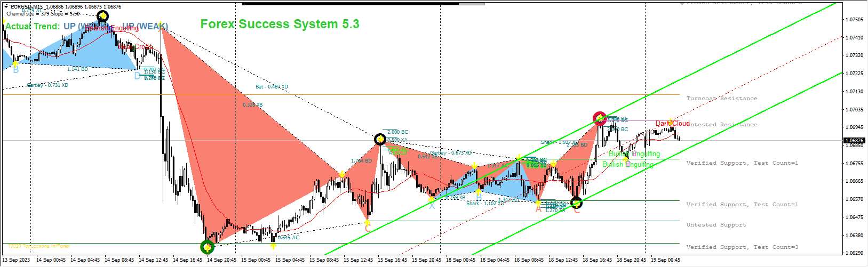Click the 1.141 BD ratio label
This screenshot has width=868, height=267.
click(x=77, y=69)
